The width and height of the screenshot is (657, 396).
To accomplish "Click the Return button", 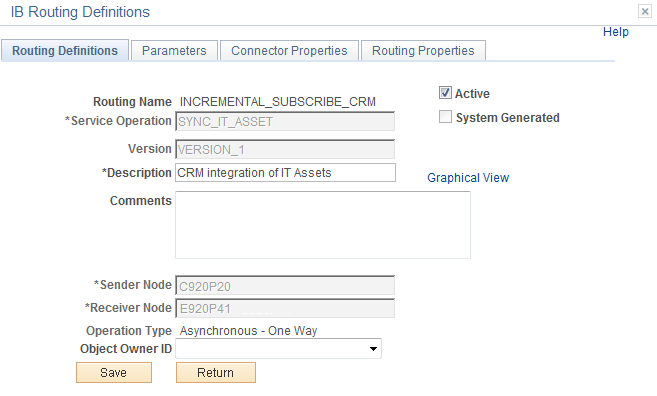I will (x=216, y=373).
